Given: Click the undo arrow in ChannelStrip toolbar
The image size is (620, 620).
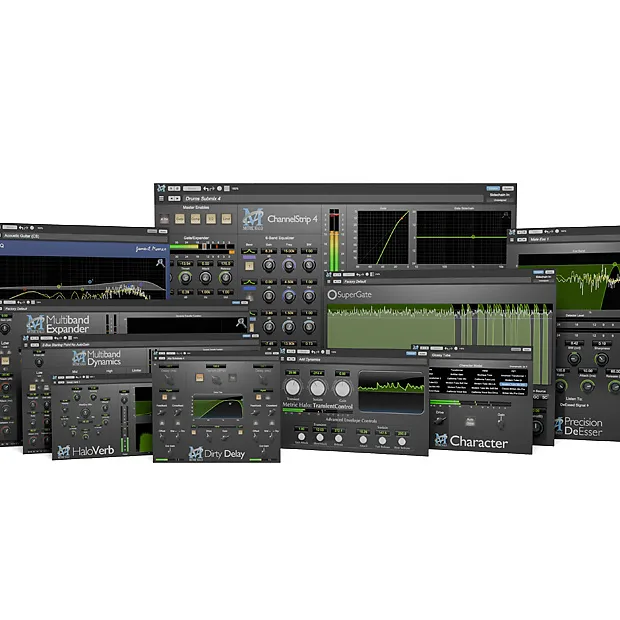Looking at the screenshot, I should pyautogui.click(x=206, y=189).
